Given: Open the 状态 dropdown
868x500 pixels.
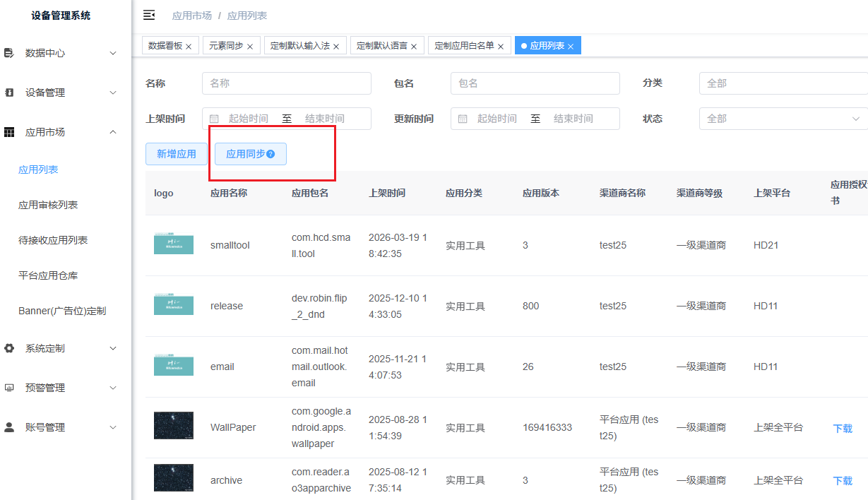Looking at the screenshot, I should click(783, 119).
